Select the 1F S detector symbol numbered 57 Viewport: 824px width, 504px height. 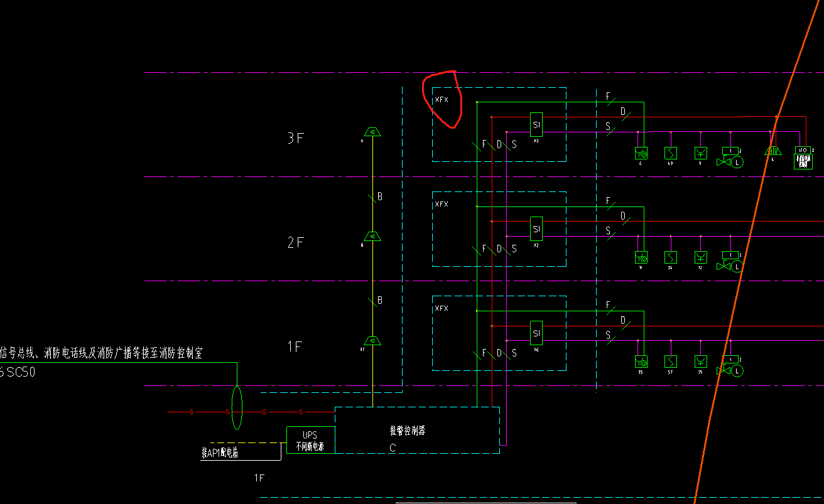click(671, 361)
